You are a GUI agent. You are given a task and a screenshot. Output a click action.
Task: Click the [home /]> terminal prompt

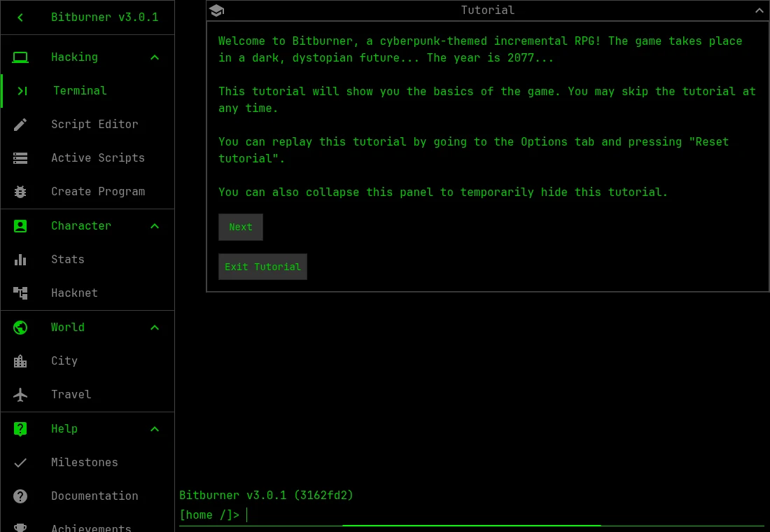pos(209,514)
